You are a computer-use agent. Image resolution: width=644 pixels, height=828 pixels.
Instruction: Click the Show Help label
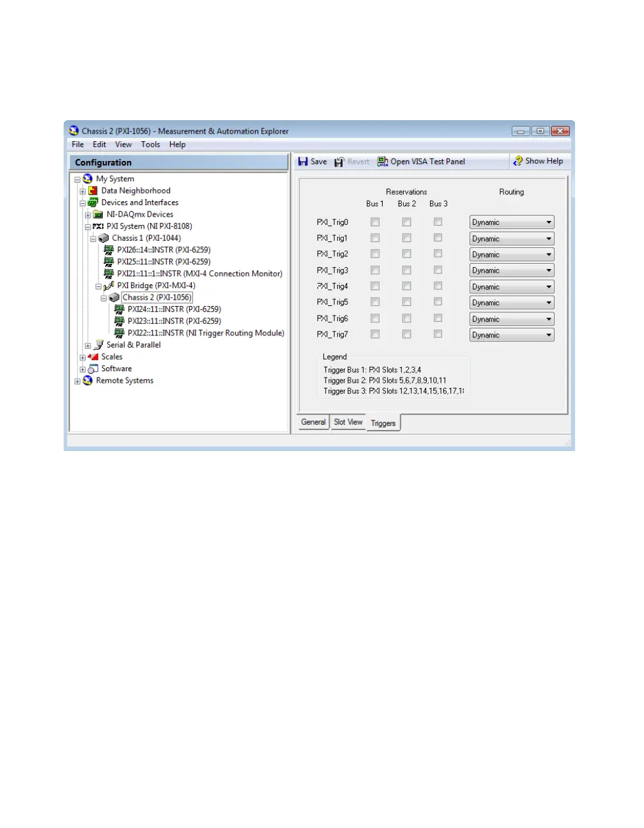[x=544, y=161]
